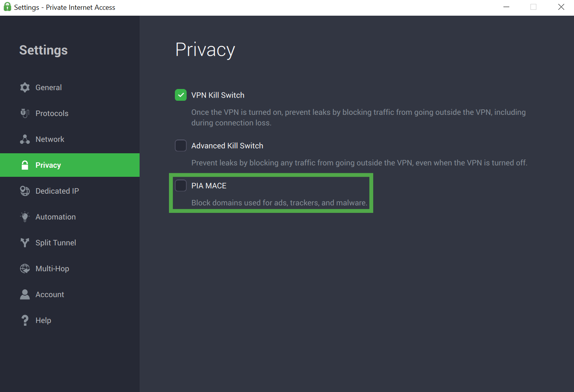Viewport: 574px width, 392px height.
Task: Click the 'Block domains used for ads' description
Action: 279,203
